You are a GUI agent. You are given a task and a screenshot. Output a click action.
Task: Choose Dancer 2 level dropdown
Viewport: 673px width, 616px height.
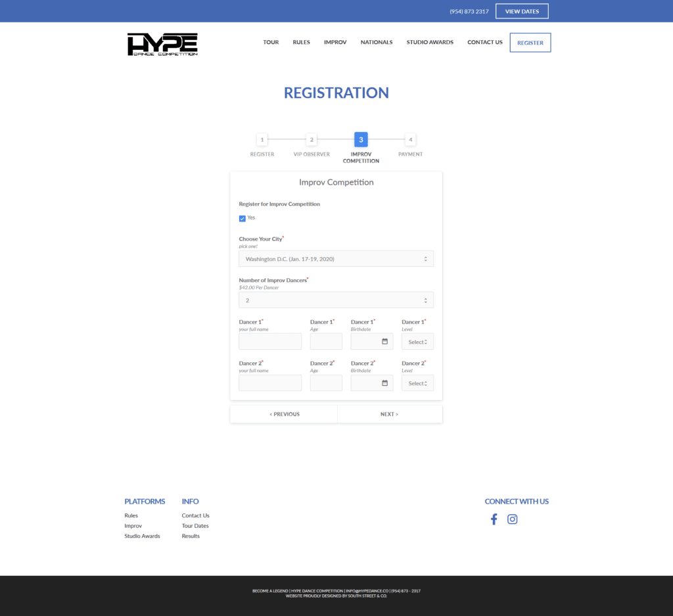417,383
